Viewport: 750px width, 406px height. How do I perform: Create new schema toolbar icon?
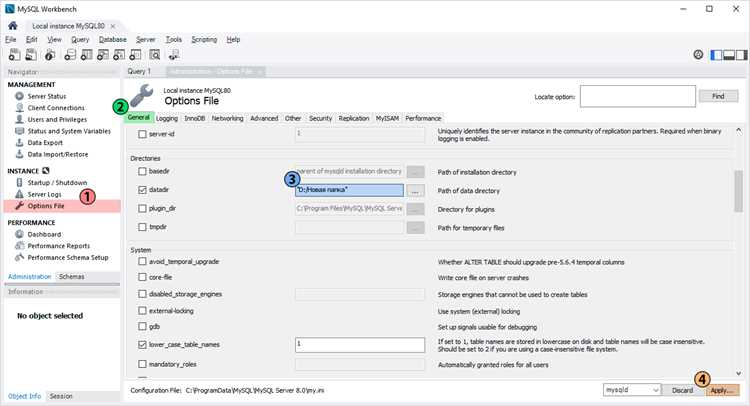[70, 55]
